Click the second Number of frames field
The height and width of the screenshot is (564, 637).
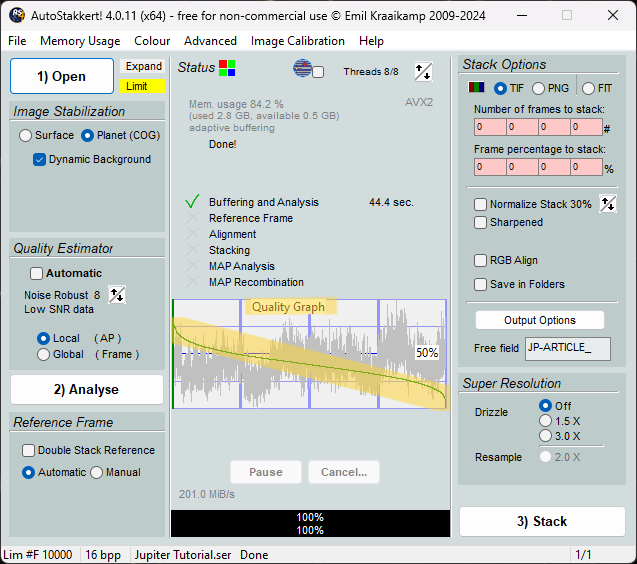click(522, 127)
